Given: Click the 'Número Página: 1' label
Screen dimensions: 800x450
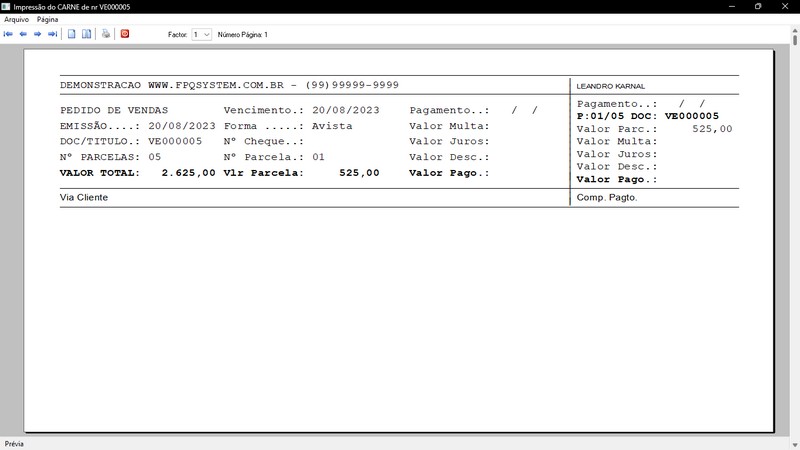Looking at the screenshot, I should (x=242, y=35).
